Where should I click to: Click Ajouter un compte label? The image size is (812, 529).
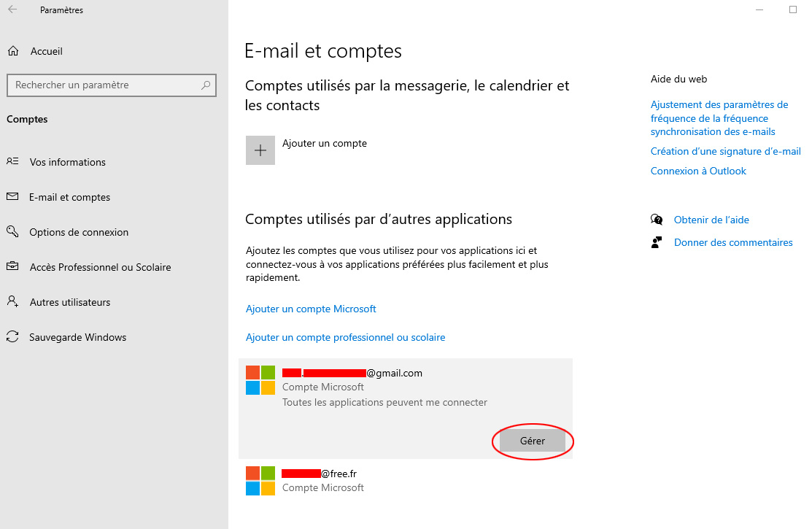pyautogui.click(x=324, y=144)
